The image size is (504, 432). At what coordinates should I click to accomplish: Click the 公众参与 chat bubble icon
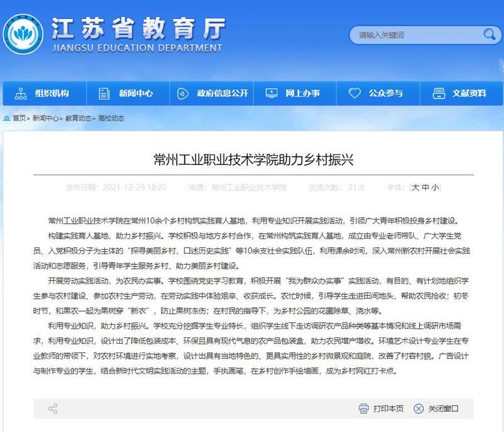tap(355, 93)
